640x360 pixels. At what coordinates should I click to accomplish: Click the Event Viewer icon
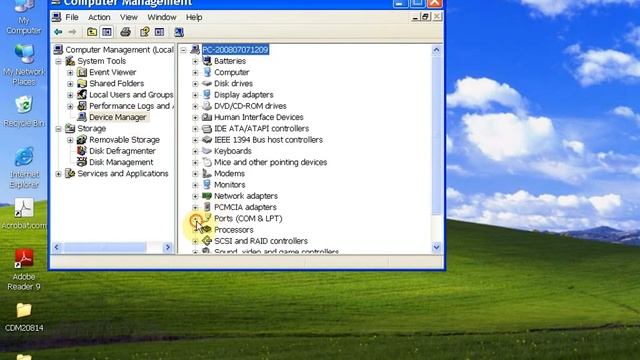tap(82, 72)
